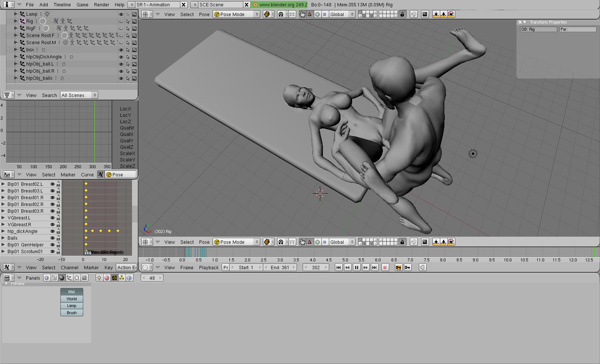Click the shading context sphere icon in Panels
600x364 pixels.
[x=62, y=278]
